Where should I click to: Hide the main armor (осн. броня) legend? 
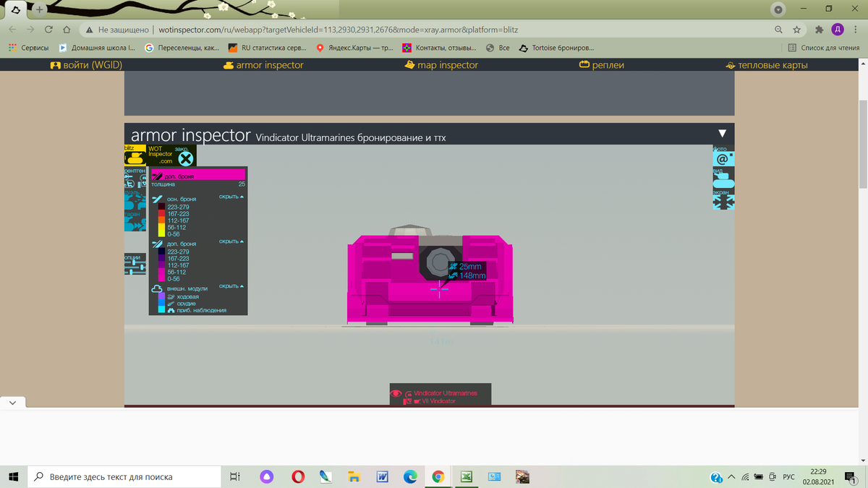tap(231, 197)
